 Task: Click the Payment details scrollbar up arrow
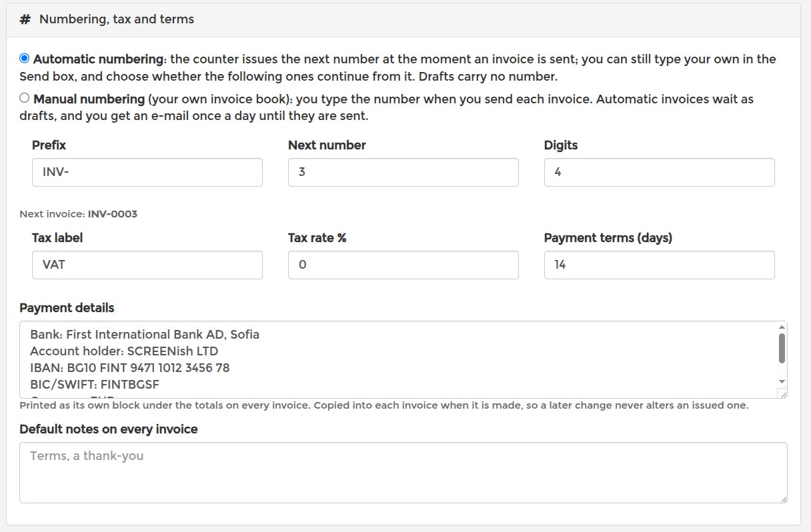[x=782, y=327]
